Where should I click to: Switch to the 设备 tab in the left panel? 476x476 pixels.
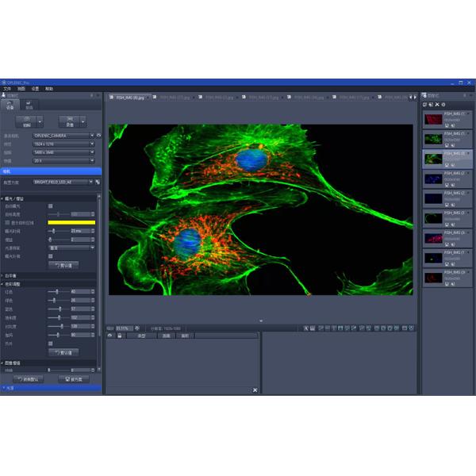(x=10, y=105)
